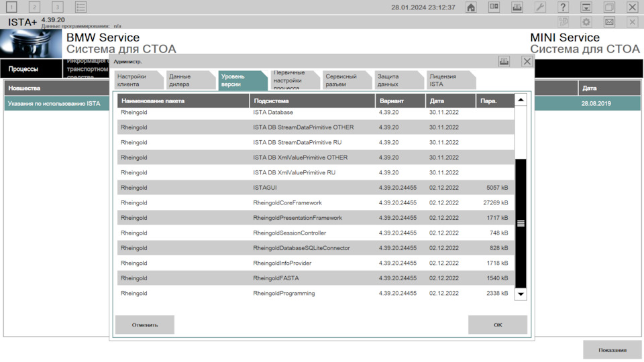Click the scrollbar thumb grip
Screen dimensions: 644x362
[521, 223]
